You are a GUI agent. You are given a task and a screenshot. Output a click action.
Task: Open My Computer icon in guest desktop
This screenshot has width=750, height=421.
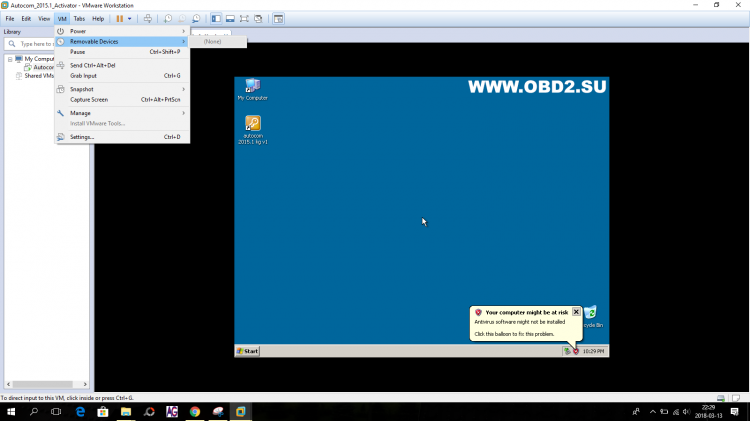coord(252,86)
